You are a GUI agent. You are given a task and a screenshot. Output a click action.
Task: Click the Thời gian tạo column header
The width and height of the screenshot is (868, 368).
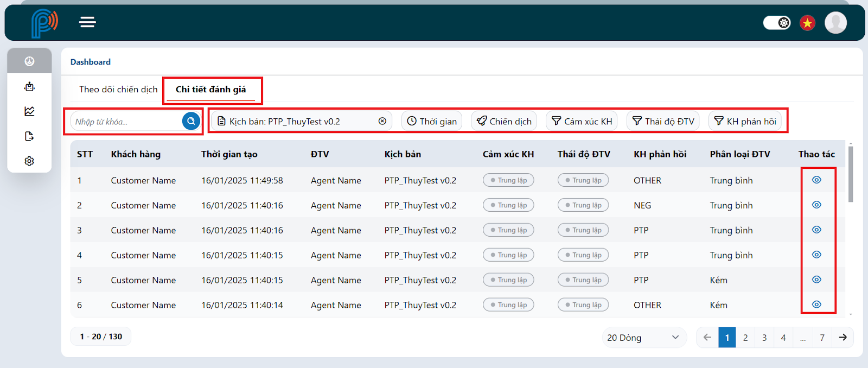point(229,154)
